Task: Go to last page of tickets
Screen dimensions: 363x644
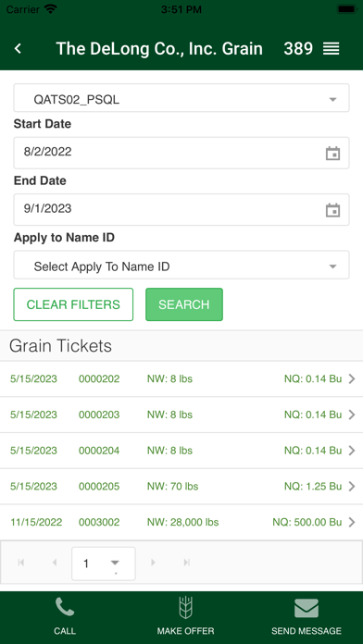Action: (187, 563)
